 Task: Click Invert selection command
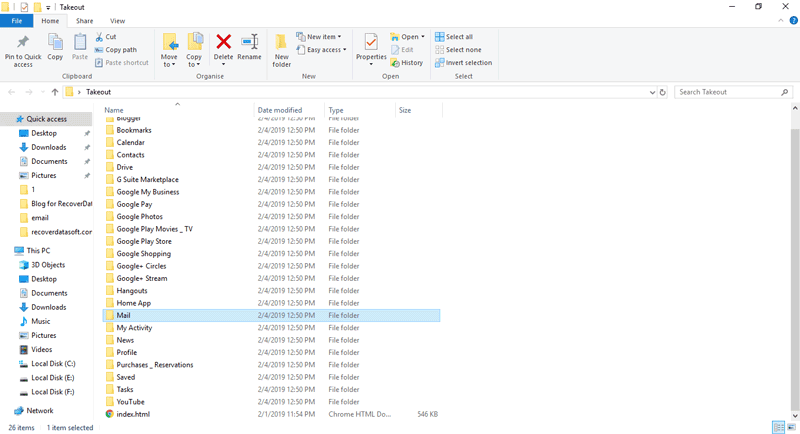click(463, 63)
